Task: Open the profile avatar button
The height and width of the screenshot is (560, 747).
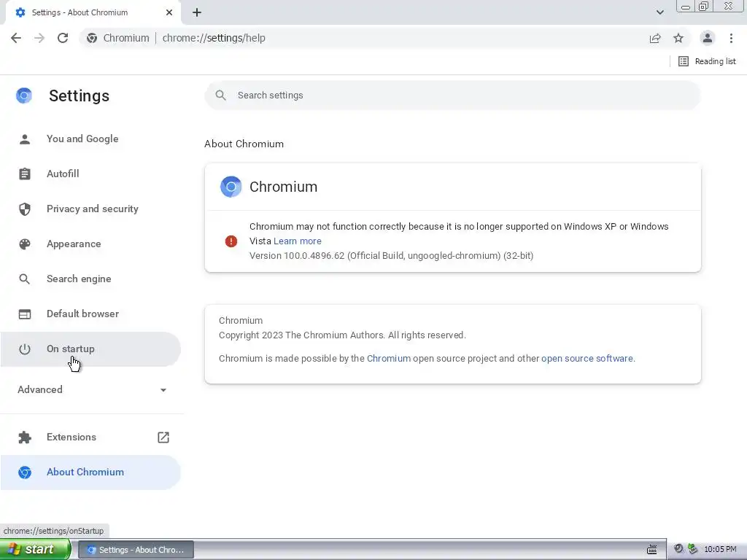Action: [x=708, y=38]
